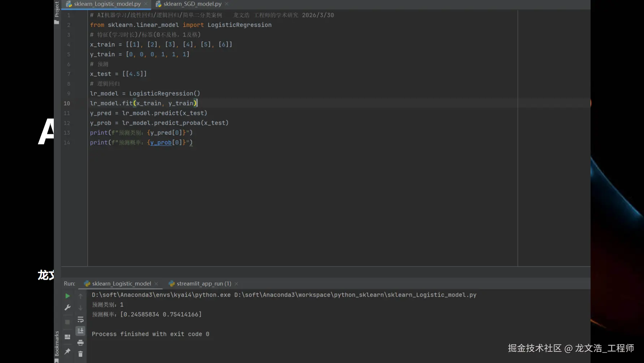This screenshot has height=363, width=644.
Task: Click the y_prob = lr_model.predict_proba line
Action: click(159, 123)
